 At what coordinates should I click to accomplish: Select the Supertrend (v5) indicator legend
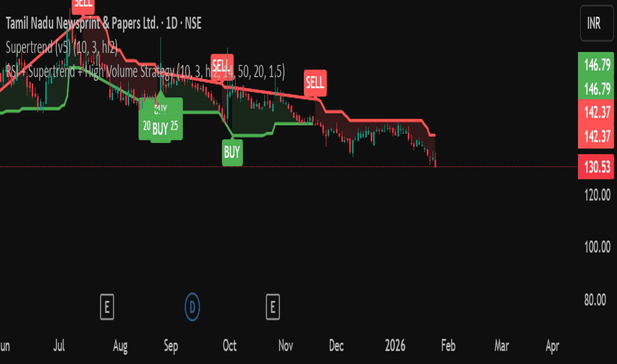(x=62, y=48)
